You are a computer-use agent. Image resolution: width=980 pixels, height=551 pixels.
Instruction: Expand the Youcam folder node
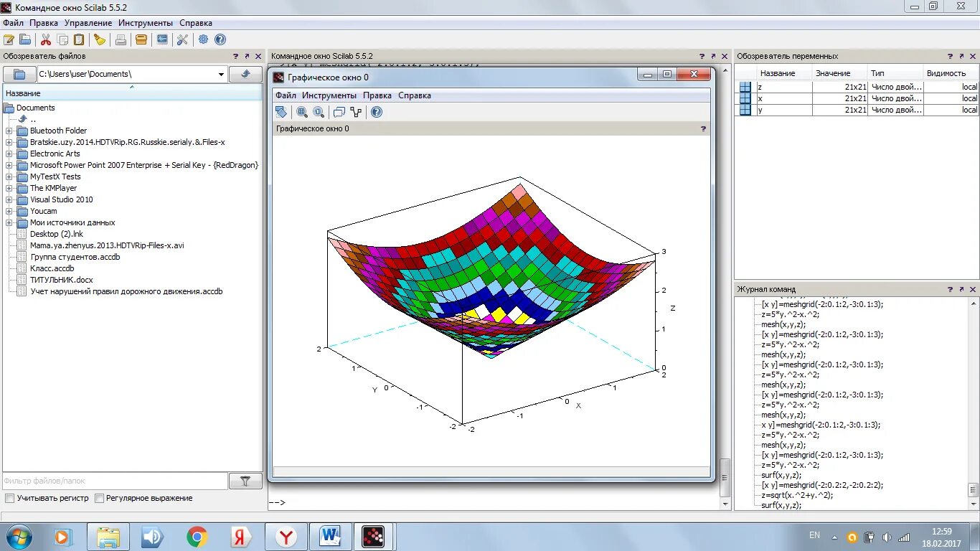[9, 211]
